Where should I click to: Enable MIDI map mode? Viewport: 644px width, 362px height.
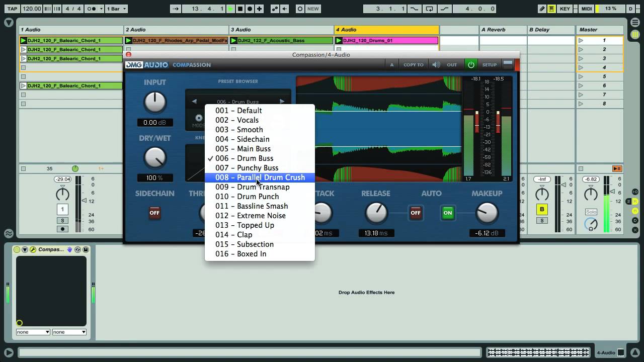pyautogui.click(x=586, y=9)
